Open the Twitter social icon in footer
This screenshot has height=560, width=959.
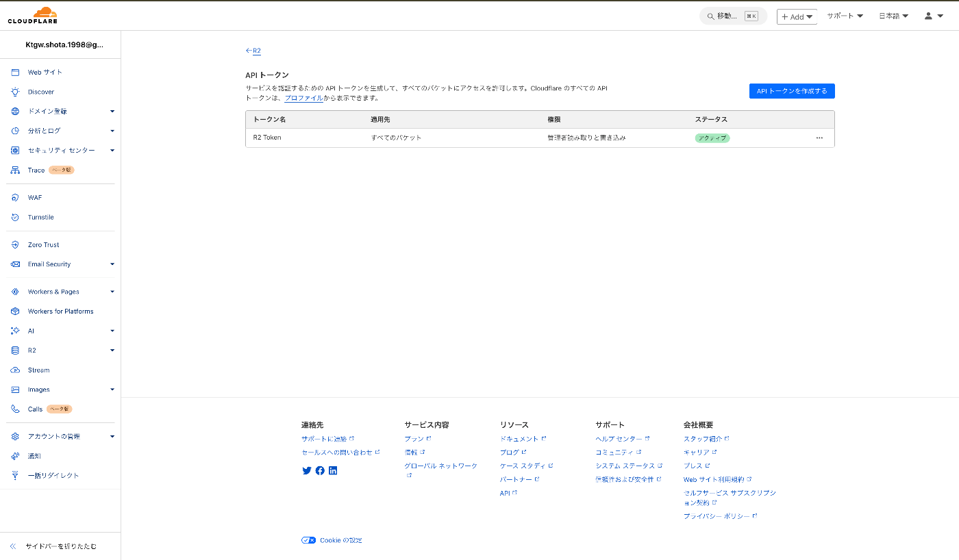point(307,470)
